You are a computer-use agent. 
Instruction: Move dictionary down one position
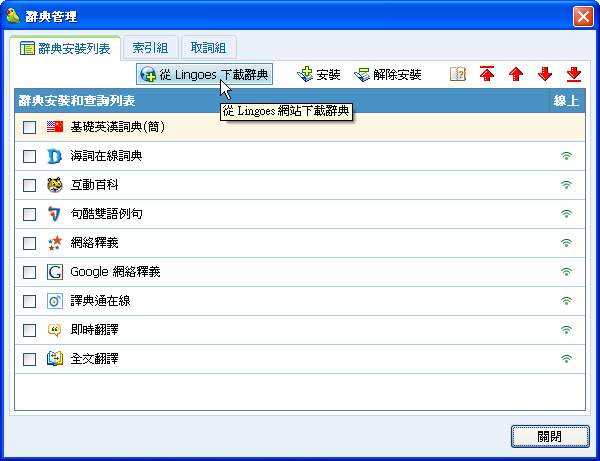click(x=545, y=74)
